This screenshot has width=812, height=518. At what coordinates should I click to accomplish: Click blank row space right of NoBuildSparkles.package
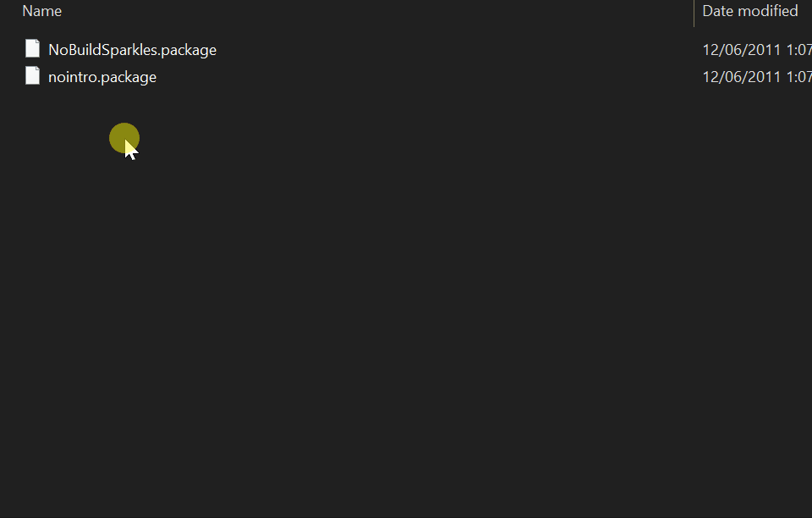[x=457, y=50]
